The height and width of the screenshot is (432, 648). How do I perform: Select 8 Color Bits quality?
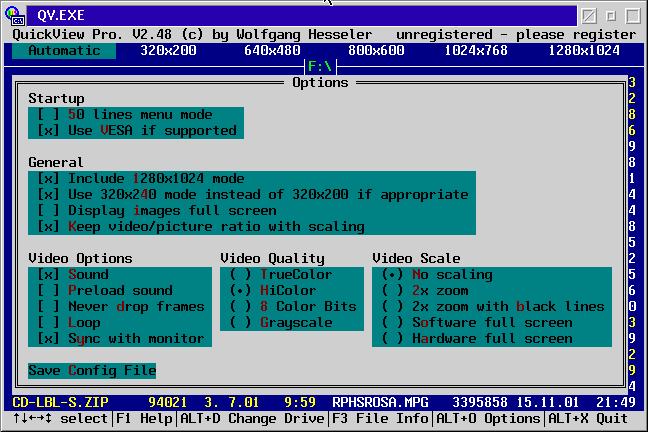(293, 306)
